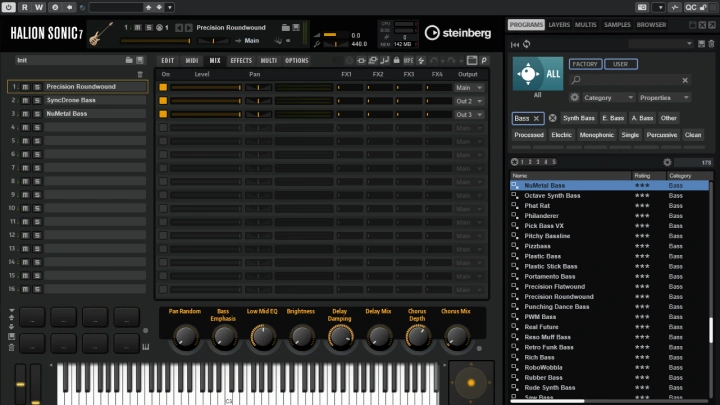The width and height of the screenshot is (720, 405).
Task: Toggle On for SyncDrone Bass slot
Action: (163, 101)
